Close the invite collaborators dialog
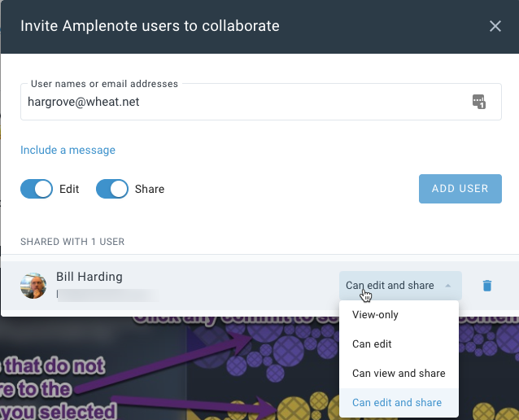Screen dimensions: 519x420 pos(495,26)
